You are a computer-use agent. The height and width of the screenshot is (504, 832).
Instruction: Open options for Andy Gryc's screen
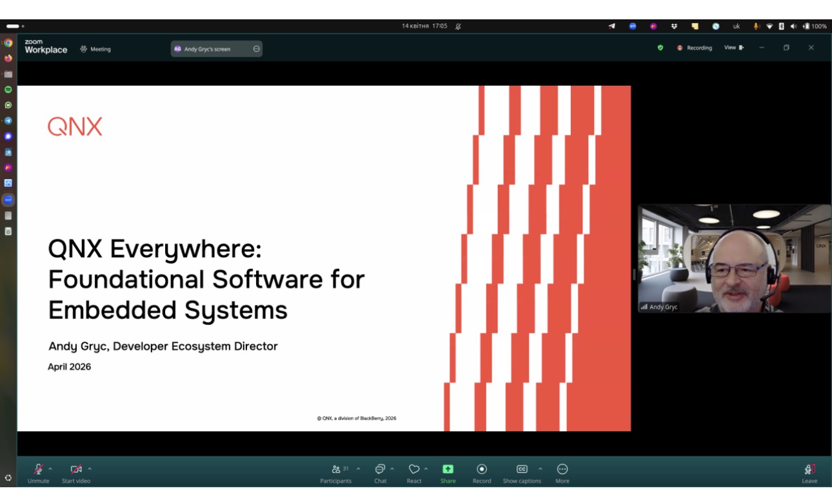click(x=256, y=49)
